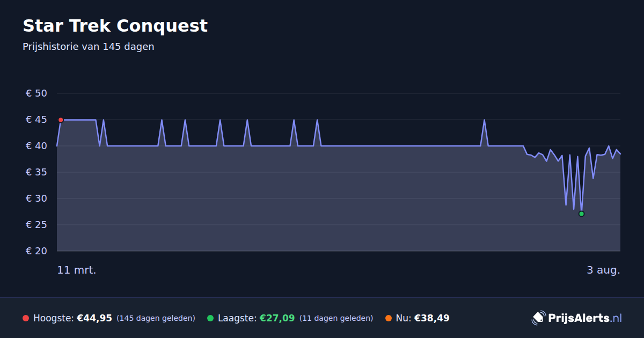Click the green dot beside Laagste
This screenshot has width=644, height=338.
(x=210, y=318)
